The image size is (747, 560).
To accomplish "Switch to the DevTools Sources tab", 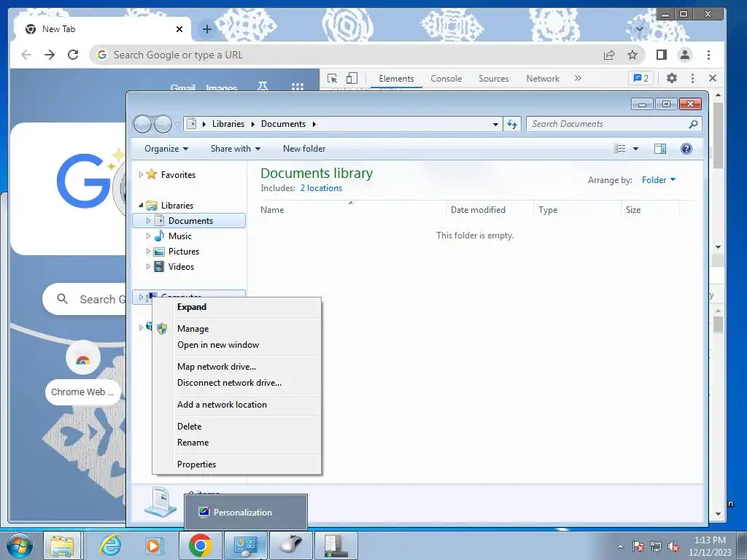I will point(494,79).
